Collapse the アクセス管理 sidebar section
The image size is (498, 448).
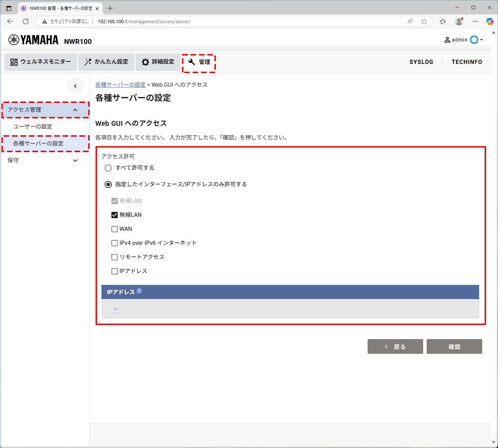click(x=45, y=110)
